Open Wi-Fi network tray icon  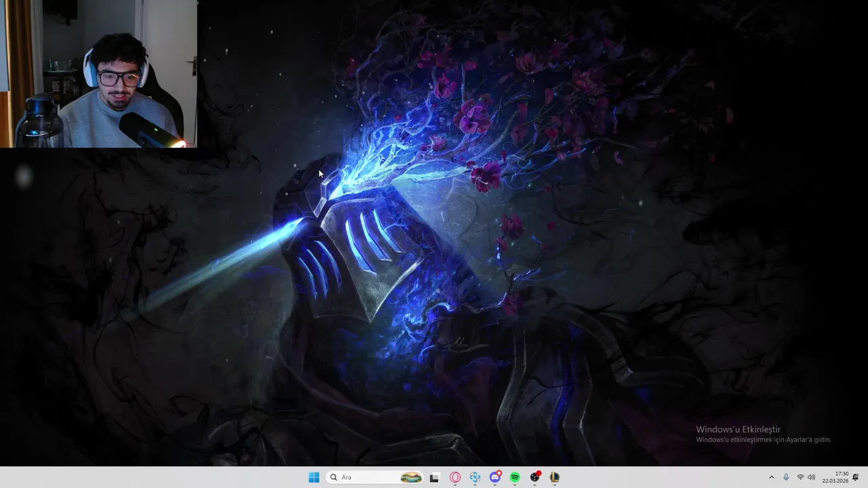(800, 477)
